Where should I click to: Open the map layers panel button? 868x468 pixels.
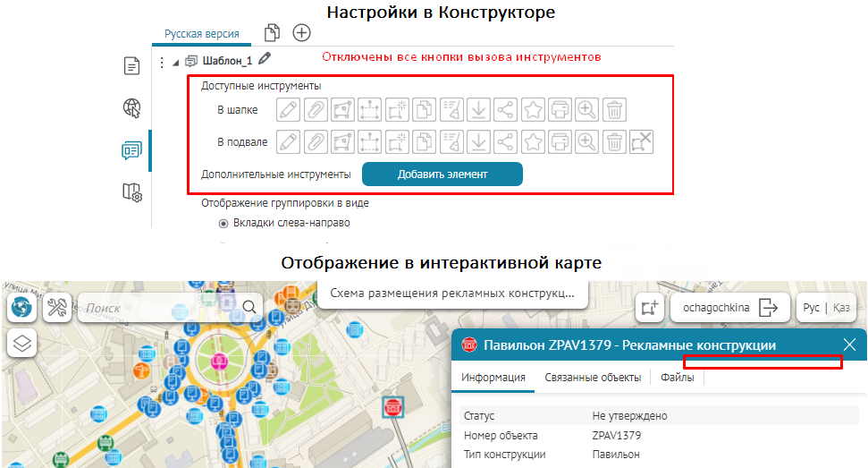(x=22, y=342)
